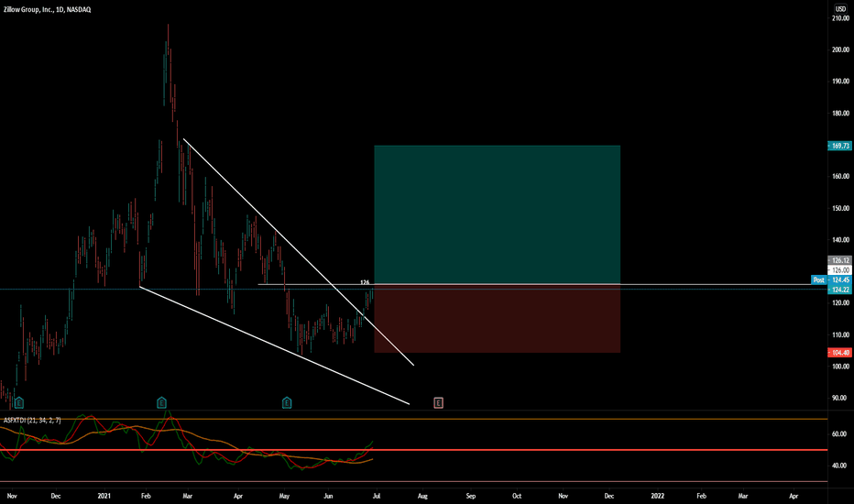Click the earnings marker near November 2020
Screen dimensions: 854x504
[x=19, y=403]
